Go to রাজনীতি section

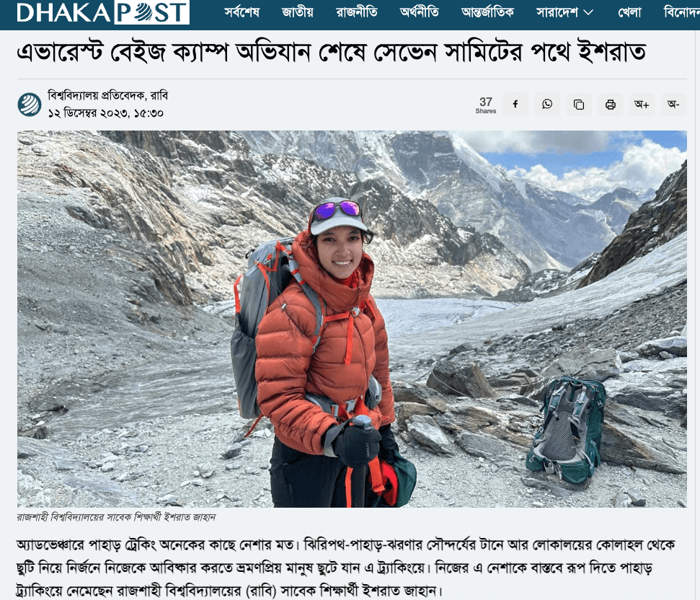(357, 12)
